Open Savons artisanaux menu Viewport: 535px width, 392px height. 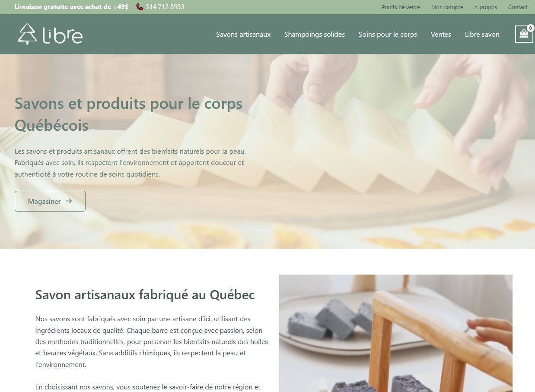(243, 35)
